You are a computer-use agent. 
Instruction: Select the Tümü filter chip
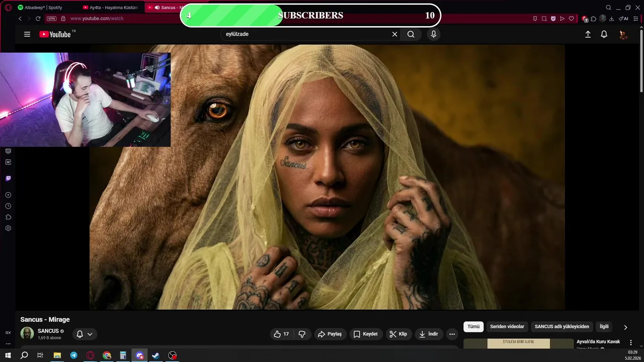click(473, 327)
